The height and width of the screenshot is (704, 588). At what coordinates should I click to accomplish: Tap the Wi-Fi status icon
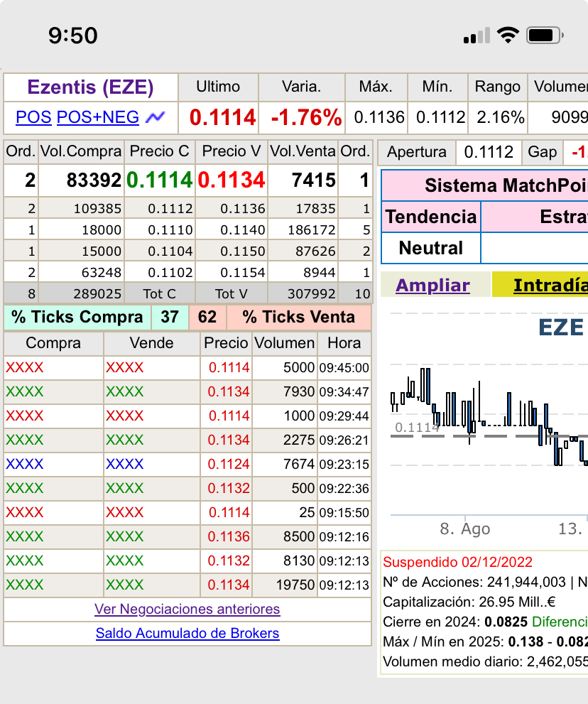pyautogui.click(x=508, y=35)
